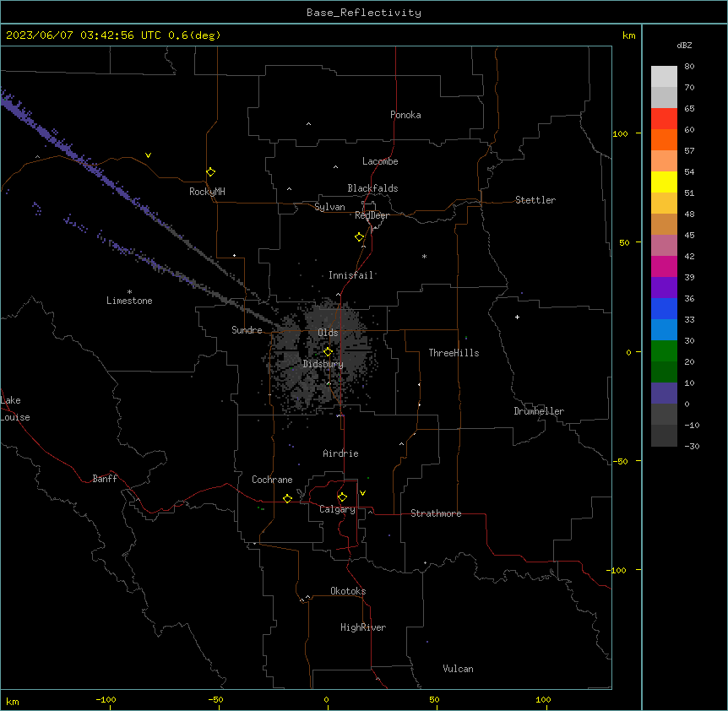This screenshot has height=711, width=728.
Task: Click the Banff label
Action: tap(105, 479)
